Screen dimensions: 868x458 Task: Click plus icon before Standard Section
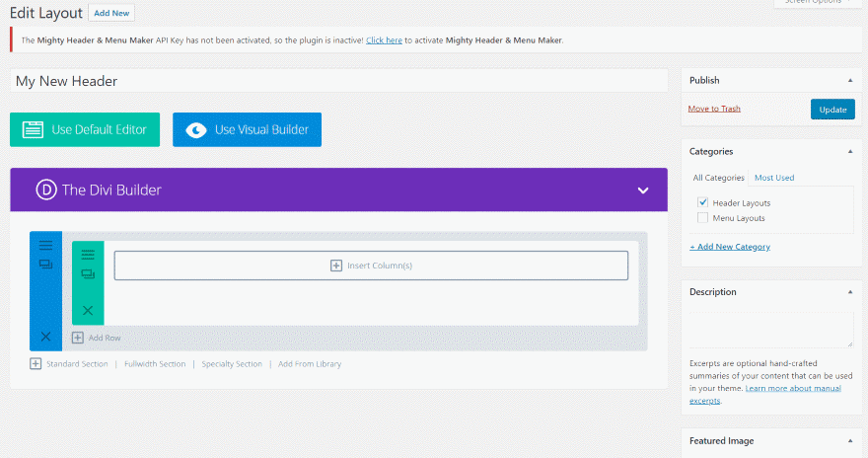pyautogui.click(x=36, y=364)
